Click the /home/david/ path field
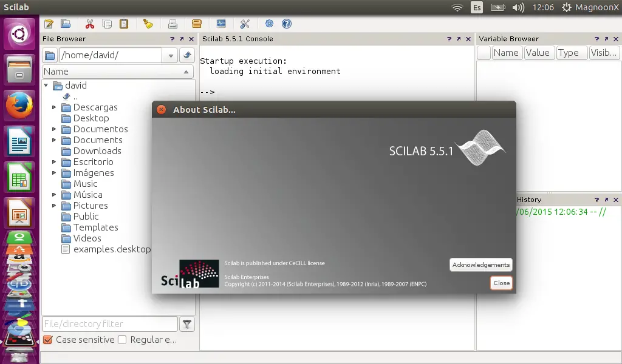The width and height of the screenshot is (622, 364). pos(111,55)
